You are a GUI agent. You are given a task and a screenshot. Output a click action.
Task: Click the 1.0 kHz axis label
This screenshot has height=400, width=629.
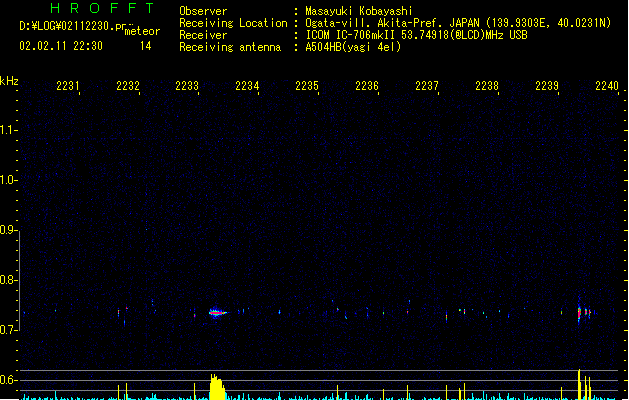[x=8, y=180]
